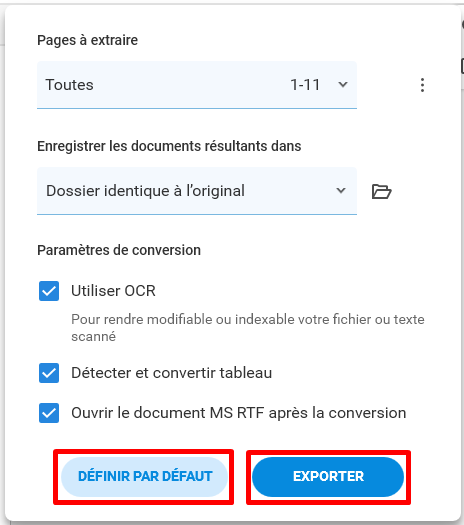Uncheck the Utiliser OCR checkbox
Viewport: 464px width, 525px height.
49,291
